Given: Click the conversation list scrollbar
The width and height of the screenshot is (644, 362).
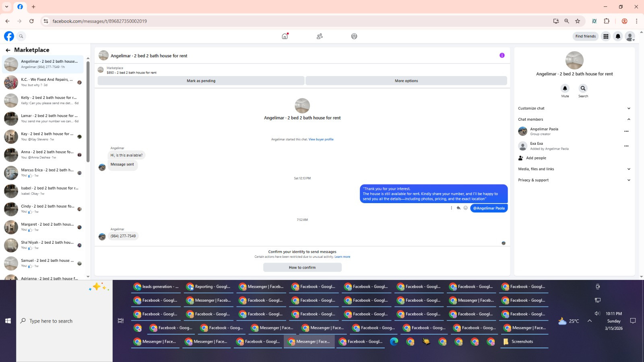Looking at the screenshot, I should (x=88, y=112).
